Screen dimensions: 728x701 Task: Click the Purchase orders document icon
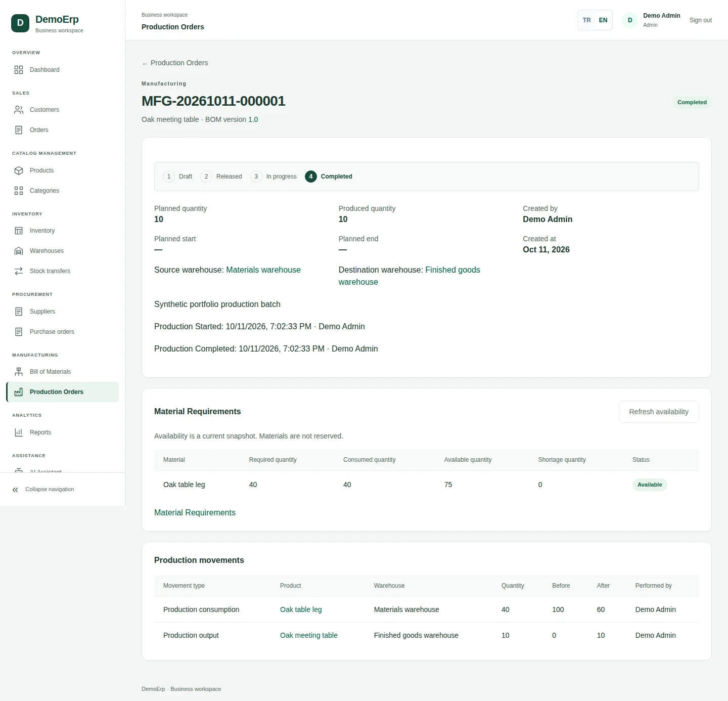click(x=19, y=332)
